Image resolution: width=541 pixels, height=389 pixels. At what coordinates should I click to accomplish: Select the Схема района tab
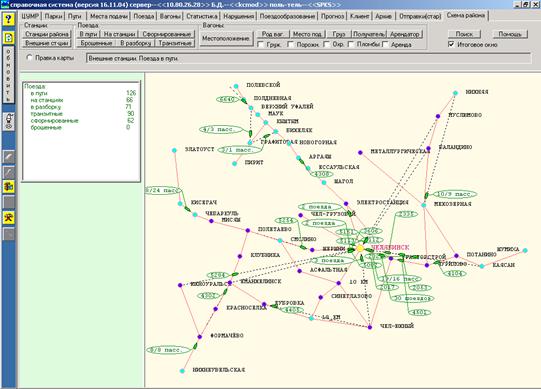(x=465, y=16)
